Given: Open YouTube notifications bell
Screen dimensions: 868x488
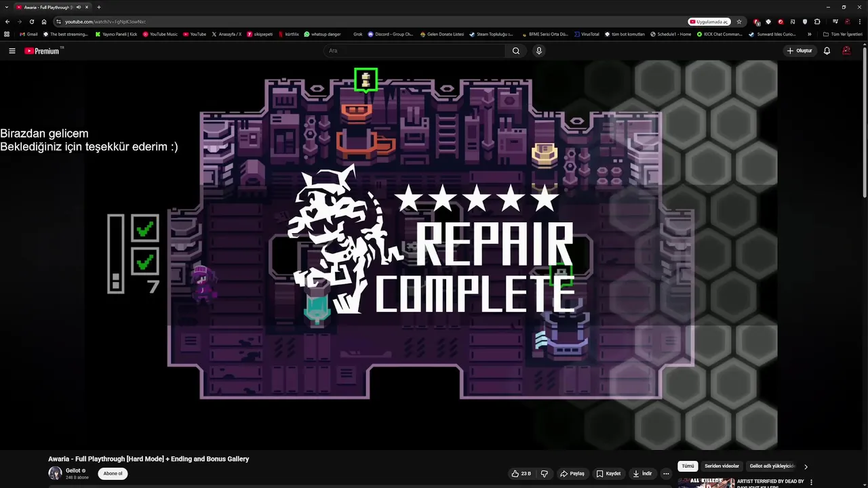Looking at the screenshot, I should point(827,51).
